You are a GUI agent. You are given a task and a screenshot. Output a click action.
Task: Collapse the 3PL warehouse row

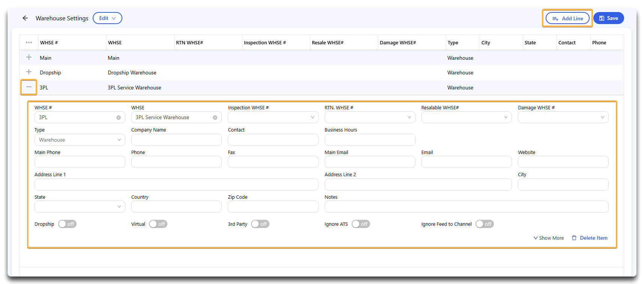[29, 87]
